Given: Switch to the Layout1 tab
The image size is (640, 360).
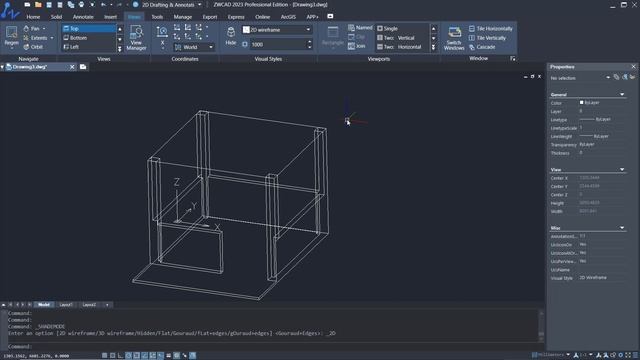Looking at the screenshot, I should click(x=66, y=304).
